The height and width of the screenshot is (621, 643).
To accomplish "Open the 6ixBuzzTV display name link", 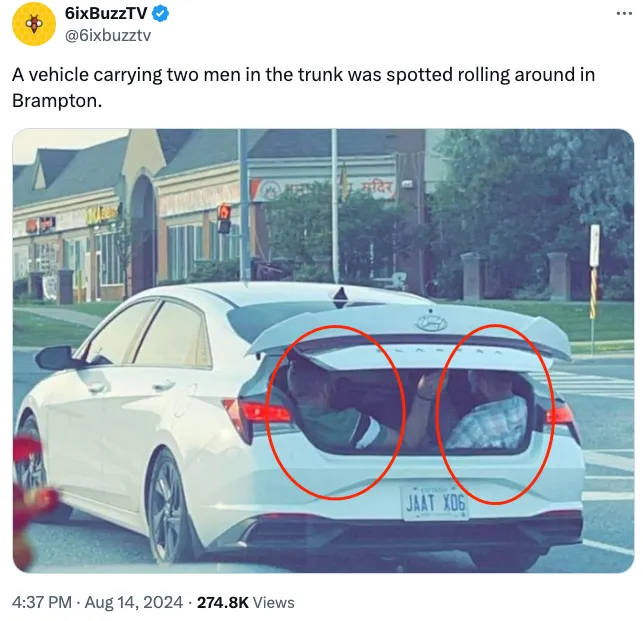I will click(106, 14).
